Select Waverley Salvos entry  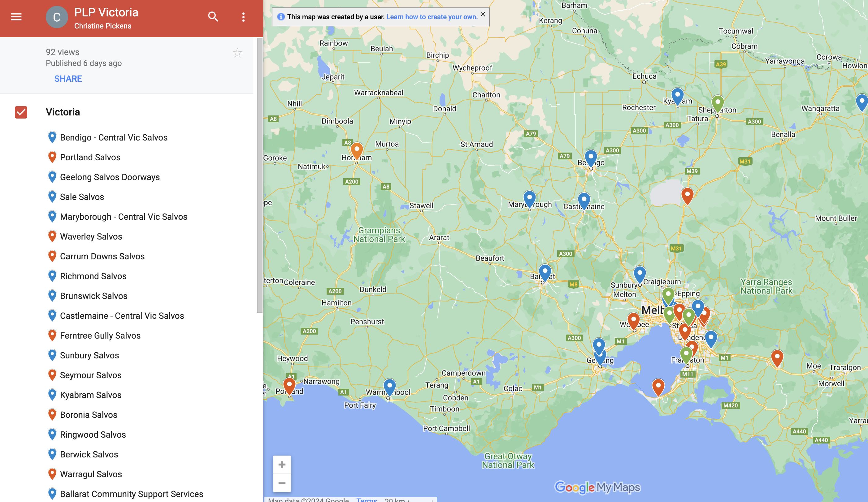pyautogui.click(x=91, y=236)
